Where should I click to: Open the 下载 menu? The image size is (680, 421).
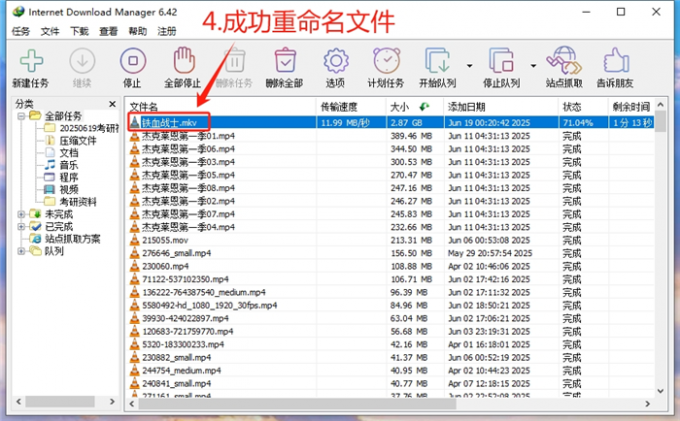[79, 31]
